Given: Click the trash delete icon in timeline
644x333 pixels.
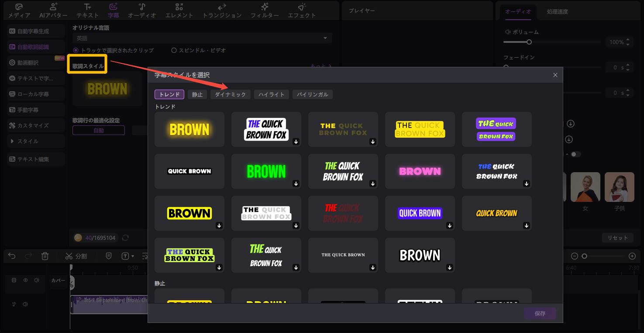Looking at the screenshot, I should point(45,256).
